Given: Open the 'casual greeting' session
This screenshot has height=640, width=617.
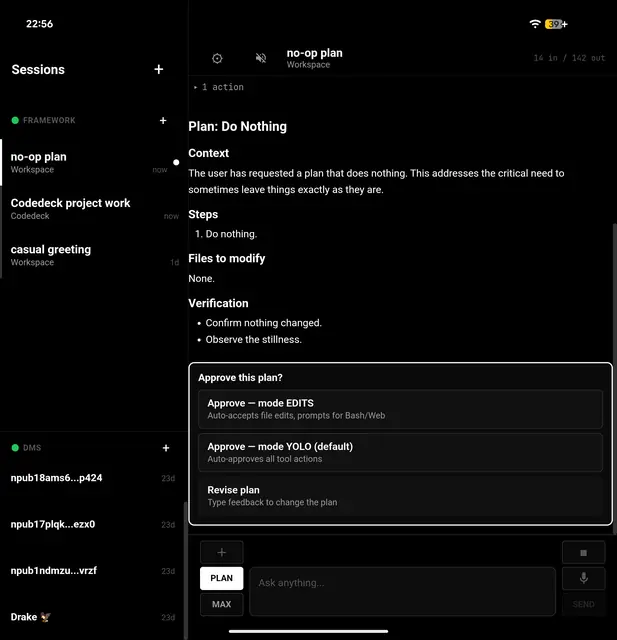Looking at the screenshot, I should point(94,255).
